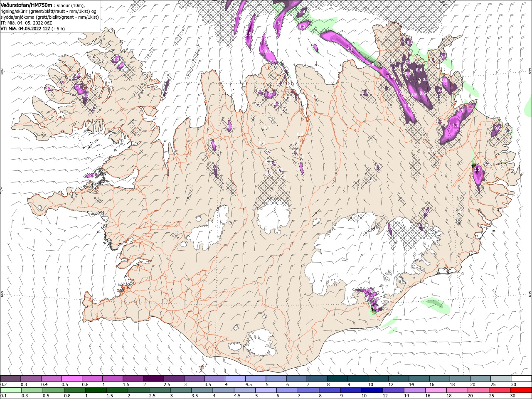Image resolution: width=532 pixels, height=399 pixels.
Task: Click the '(+6 h)' forecast offset text
Action: coord(58,29)
